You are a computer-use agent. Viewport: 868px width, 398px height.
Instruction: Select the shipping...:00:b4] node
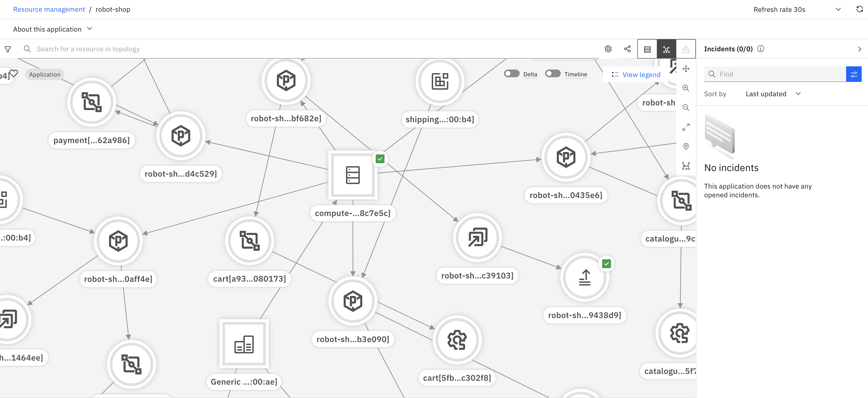tap(440, 81)
